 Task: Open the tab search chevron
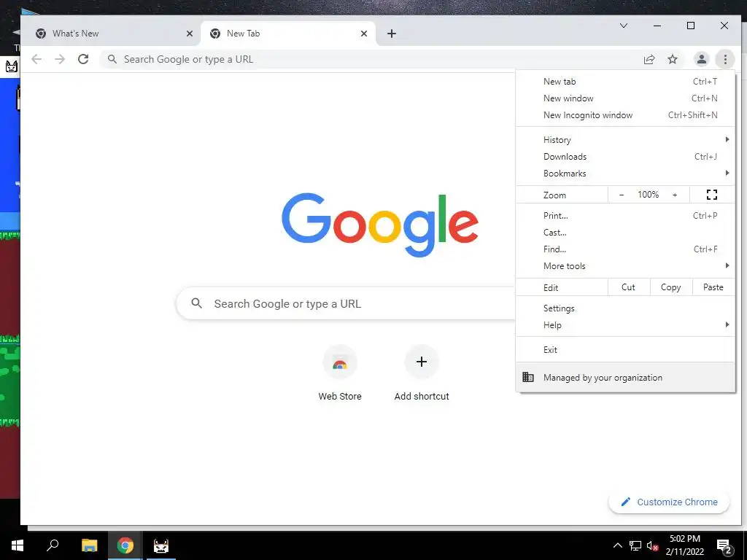tap(623, 26)
